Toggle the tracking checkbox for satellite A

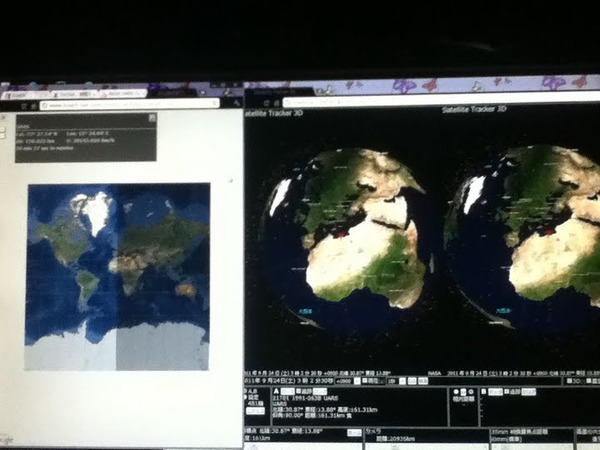pos(298,391)
